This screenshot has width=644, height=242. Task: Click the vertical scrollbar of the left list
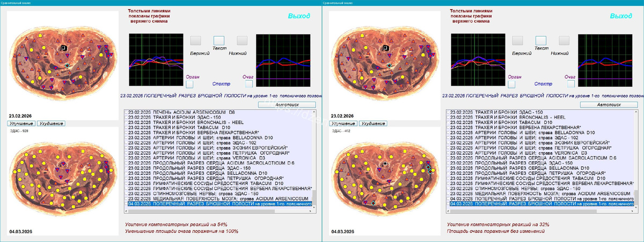point(314,159)
